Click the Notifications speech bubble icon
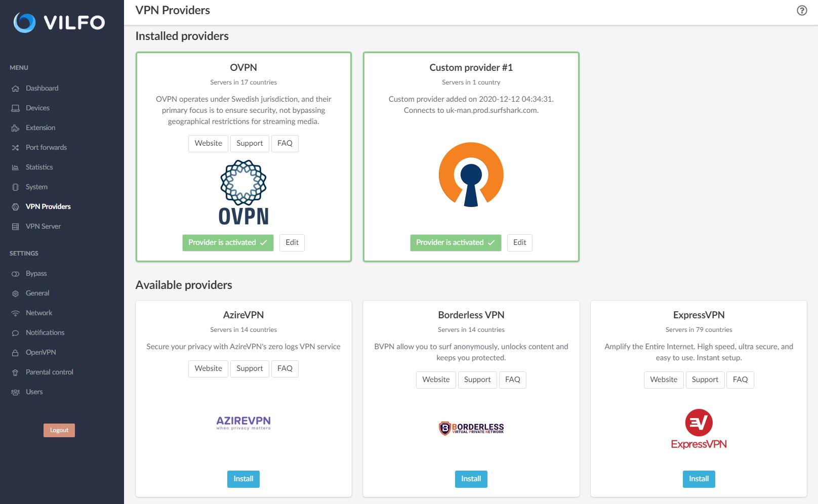818x504 pixels. click(15, 333)
